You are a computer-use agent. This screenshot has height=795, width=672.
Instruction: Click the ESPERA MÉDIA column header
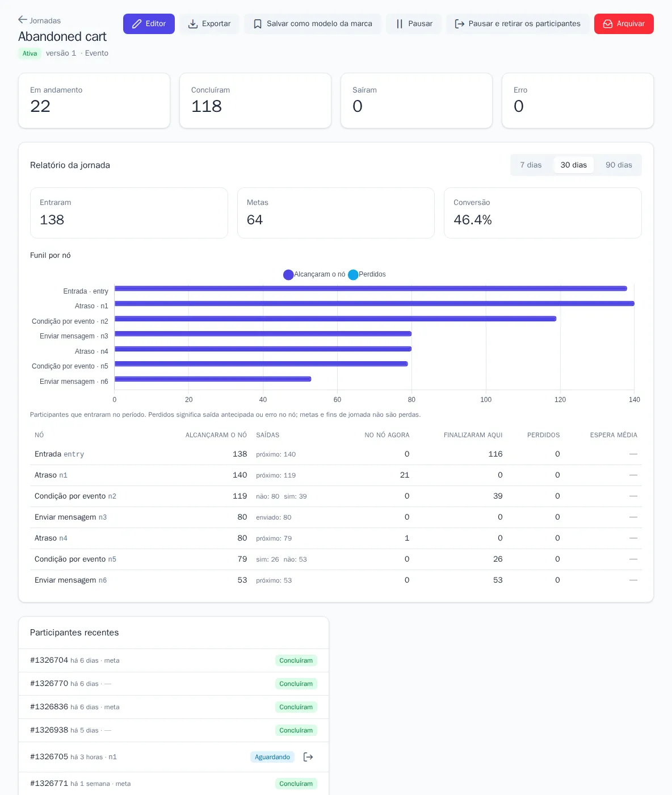click(x=614, y=435)
